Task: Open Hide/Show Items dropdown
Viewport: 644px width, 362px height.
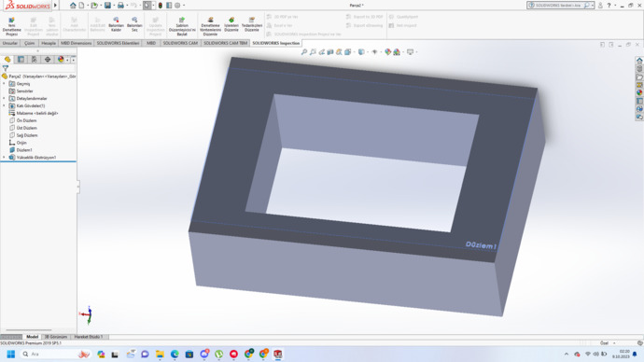Action: pyautogui.click(x=374, y=52)
